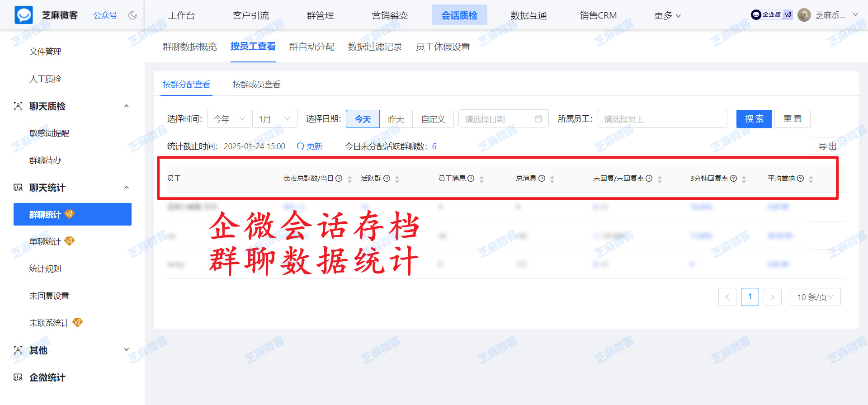Viewport: 868px width, 405px height.
Task: Collapse the 聊天质检 sidebar section
Action: click(127, 106)
